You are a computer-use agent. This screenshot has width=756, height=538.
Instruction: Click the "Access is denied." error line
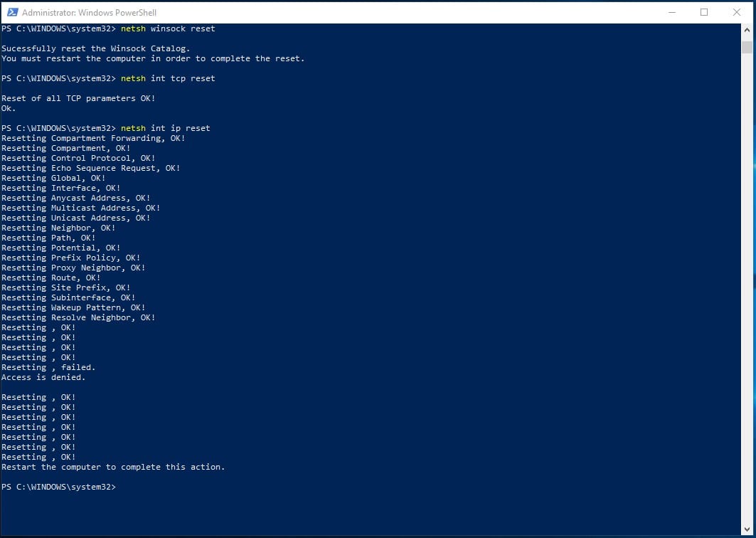click(43, 378)
